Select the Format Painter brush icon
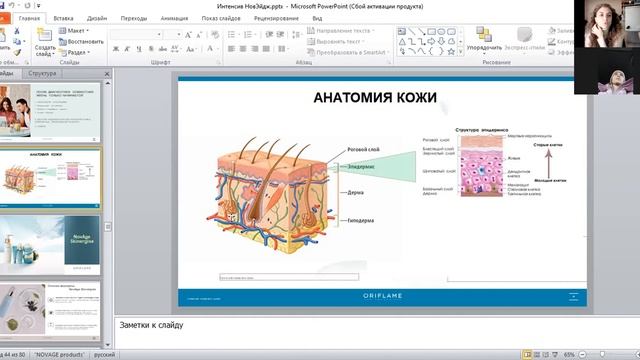 click(17, 52)
